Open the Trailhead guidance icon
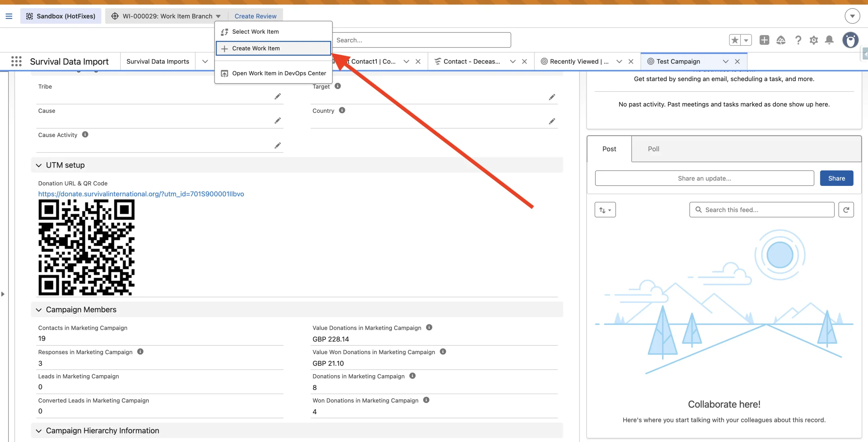Screen dimensions: 868x442 (781, 40)
